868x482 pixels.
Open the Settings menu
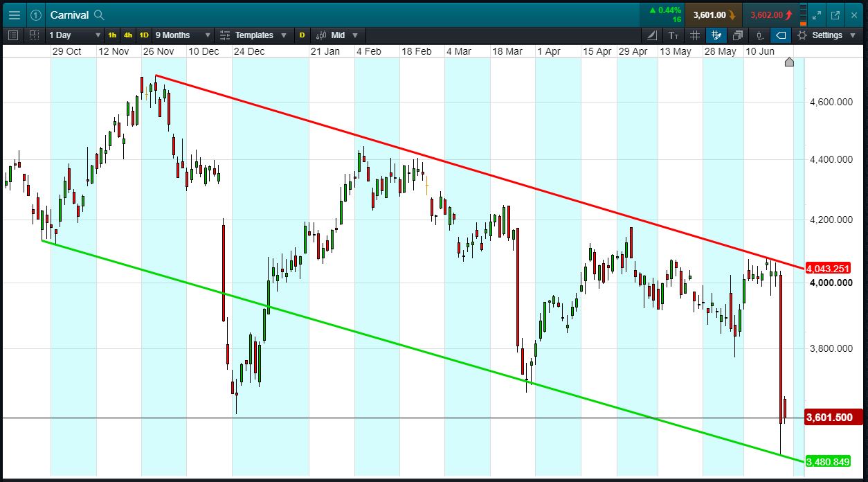tap(827, 35)
